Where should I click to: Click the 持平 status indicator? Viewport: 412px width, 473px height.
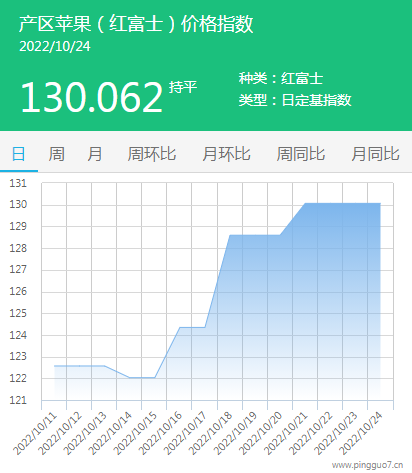(x=183, y=87)
